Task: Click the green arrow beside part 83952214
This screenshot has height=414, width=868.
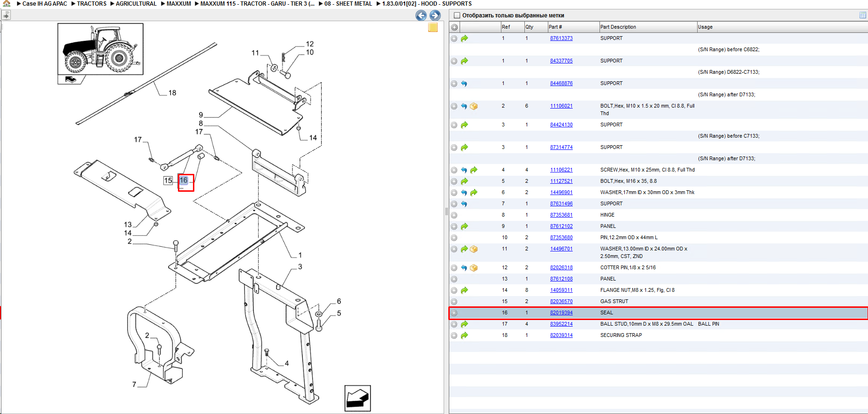Action: [x=464, y=324]
